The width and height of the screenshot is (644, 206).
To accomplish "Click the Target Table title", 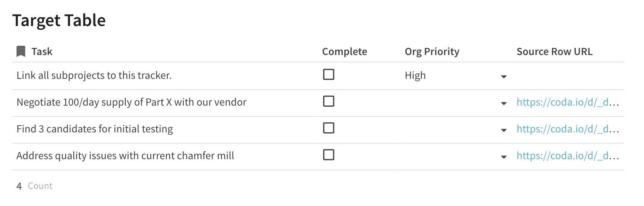I will 59,20.
